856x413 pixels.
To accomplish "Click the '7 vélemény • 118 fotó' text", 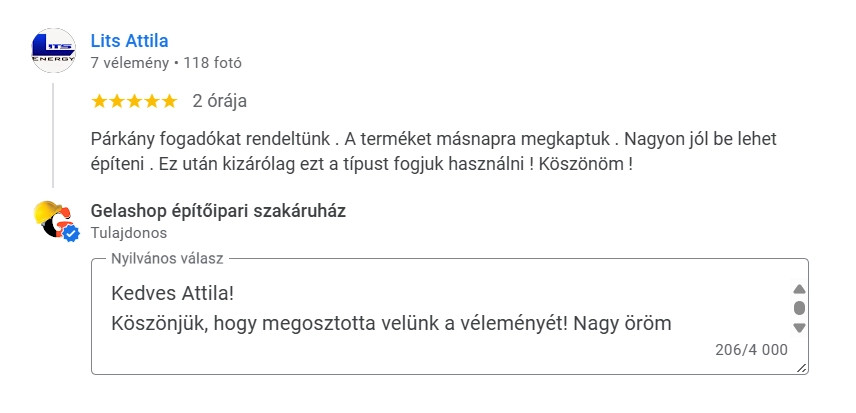I will pos(166,62).
